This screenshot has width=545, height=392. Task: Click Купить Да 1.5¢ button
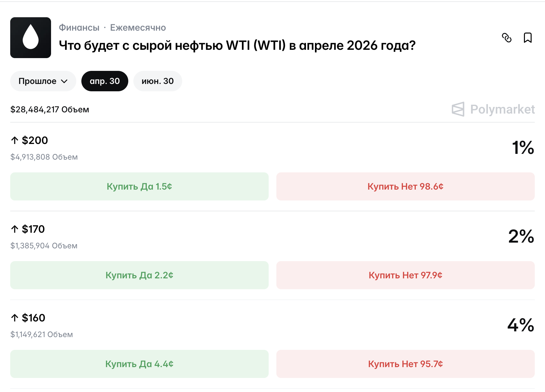pos(139,186)
